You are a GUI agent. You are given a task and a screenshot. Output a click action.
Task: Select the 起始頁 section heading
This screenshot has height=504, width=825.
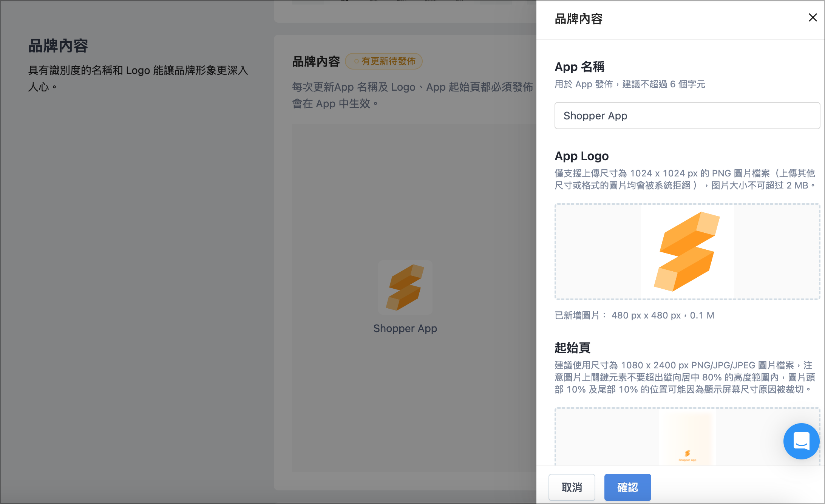click(572, 348)
